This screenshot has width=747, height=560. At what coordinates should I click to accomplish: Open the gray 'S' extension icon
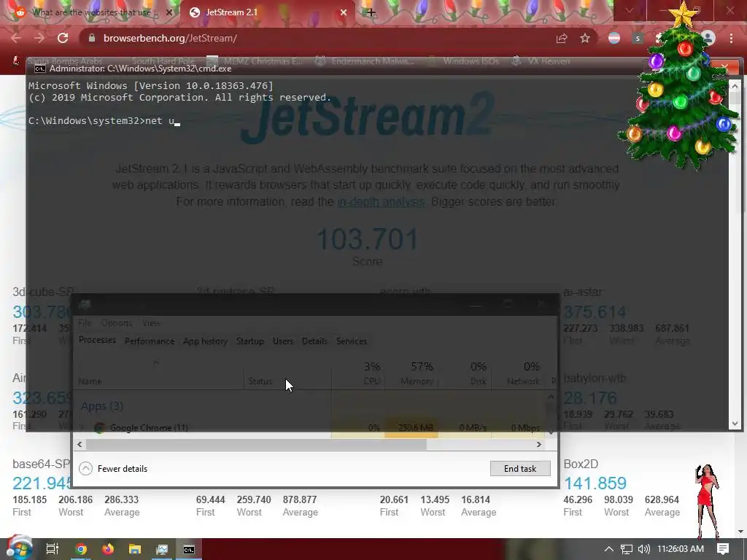point(638,38)
